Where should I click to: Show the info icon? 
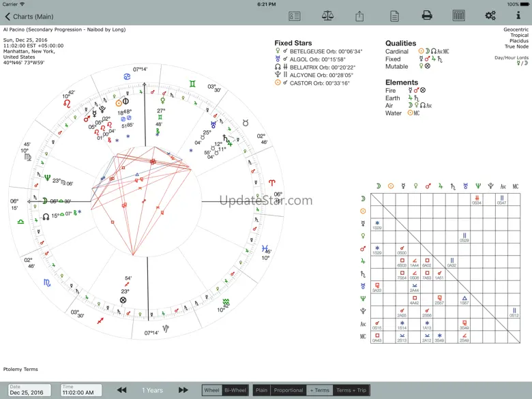point(518,15)
